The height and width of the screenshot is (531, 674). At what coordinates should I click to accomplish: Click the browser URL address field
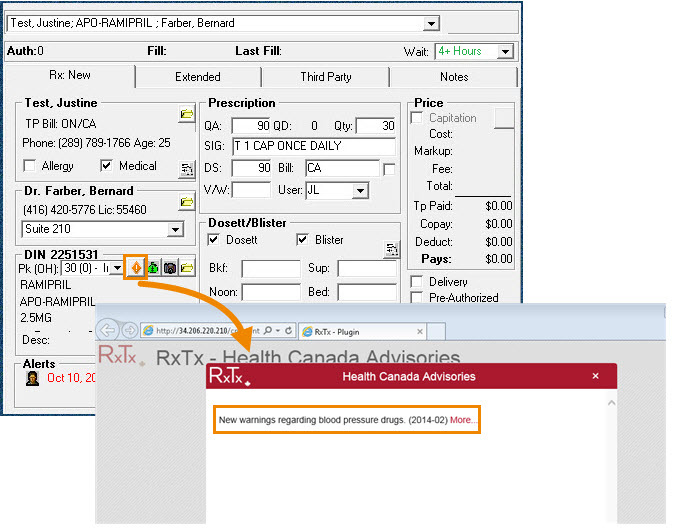point(207,331)
